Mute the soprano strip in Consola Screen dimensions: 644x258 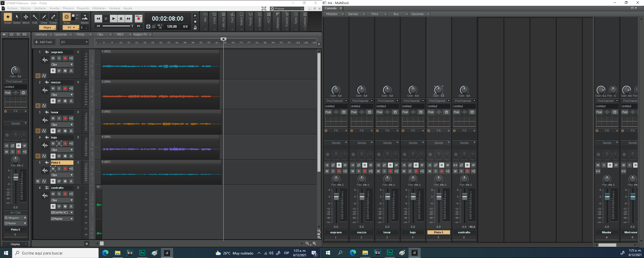click(x=327, y=171)
